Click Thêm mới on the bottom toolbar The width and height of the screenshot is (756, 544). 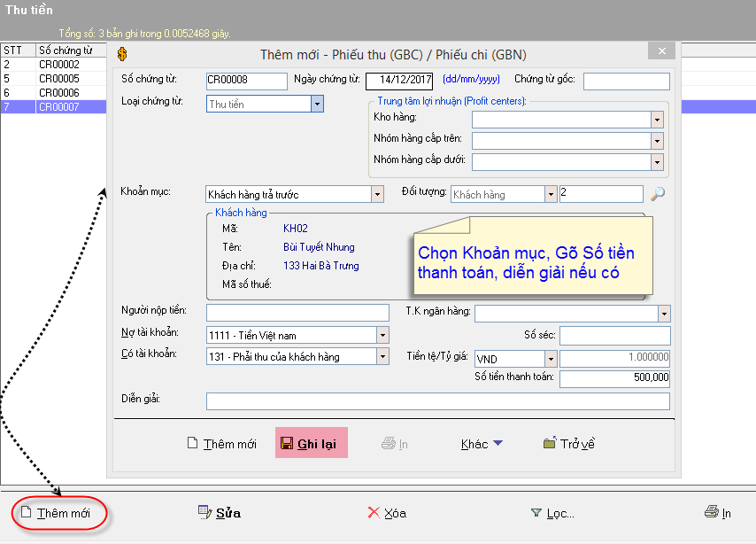click(55, 513)
